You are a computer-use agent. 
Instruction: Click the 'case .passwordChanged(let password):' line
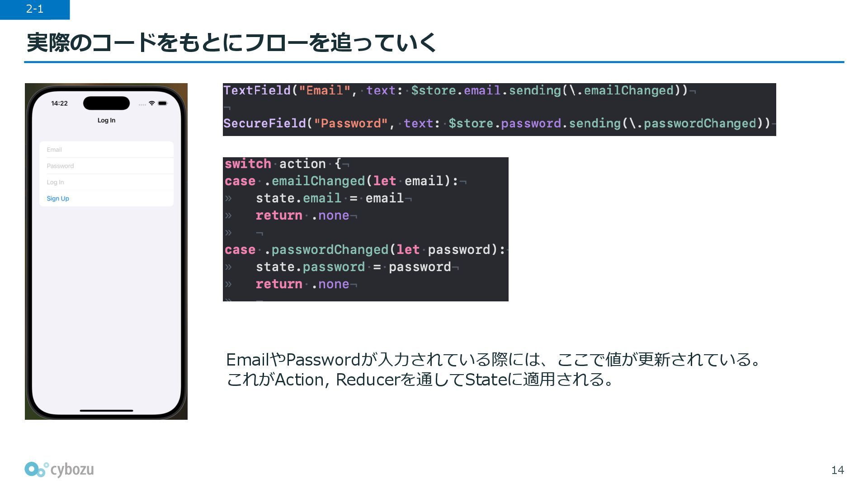tap(365, 249)
